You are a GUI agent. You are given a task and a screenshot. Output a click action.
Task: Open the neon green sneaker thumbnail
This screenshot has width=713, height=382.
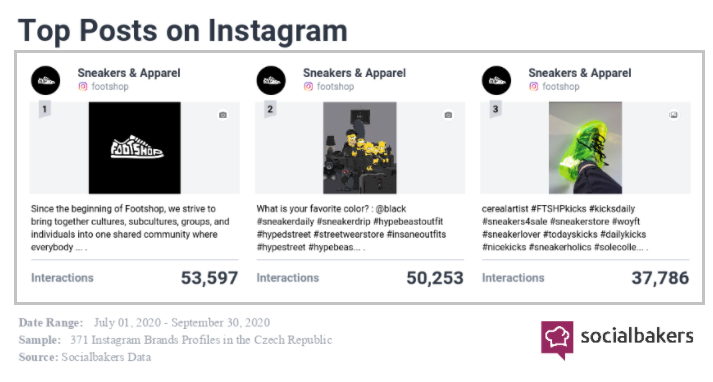pos(585,148)
